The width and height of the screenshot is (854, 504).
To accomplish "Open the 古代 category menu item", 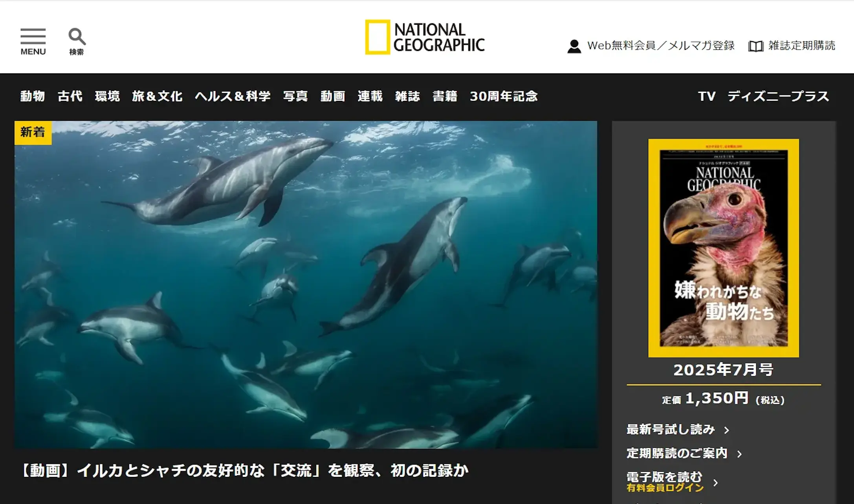I will pos(70,96).
